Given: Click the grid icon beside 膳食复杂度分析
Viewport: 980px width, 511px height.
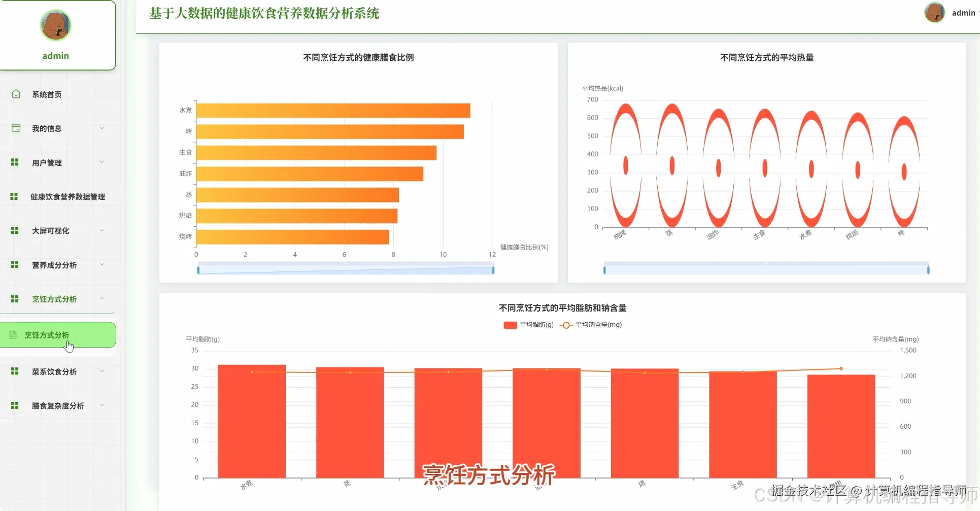Looking at the screenshot, I should [15, 405].
